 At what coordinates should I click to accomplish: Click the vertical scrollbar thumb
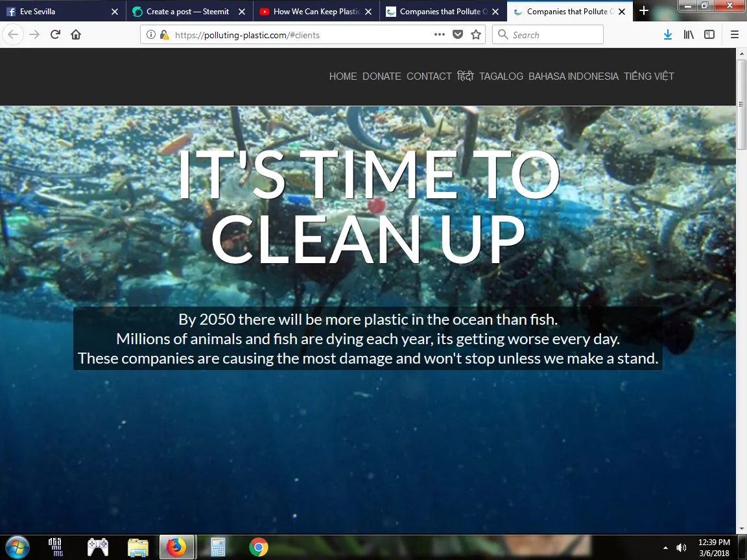741,104
